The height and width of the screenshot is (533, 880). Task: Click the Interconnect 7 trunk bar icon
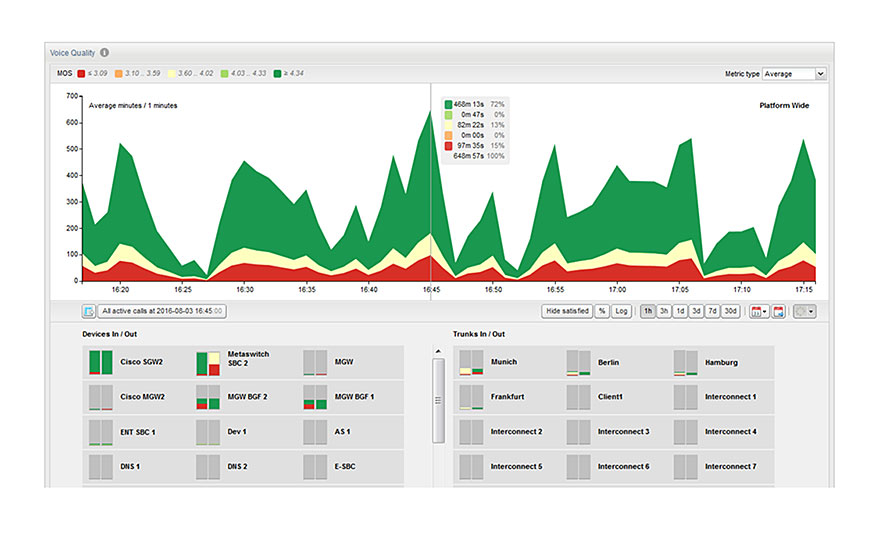pos(686,467)
